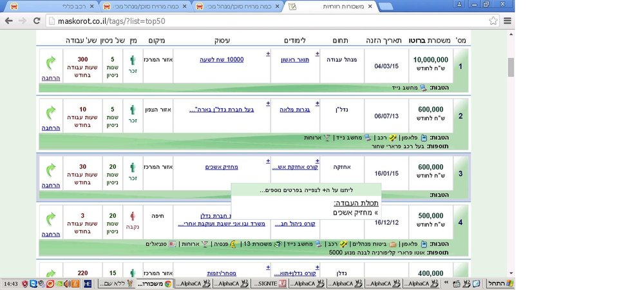Click the green expand arrow in row 1
644x290 pixels.
tap(50, 63)
